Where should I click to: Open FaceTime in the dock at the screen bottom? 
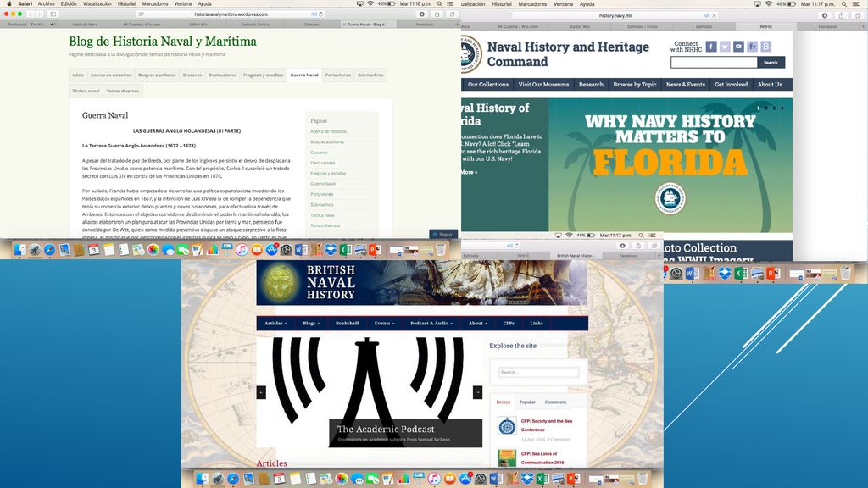pyautogui.click(x=373, y=479)
